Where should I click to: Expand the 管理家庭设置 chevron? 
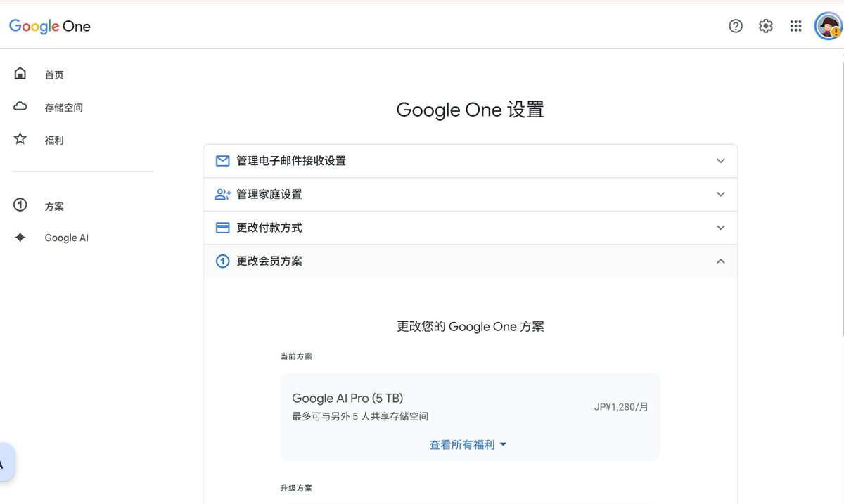pos(720,194)
